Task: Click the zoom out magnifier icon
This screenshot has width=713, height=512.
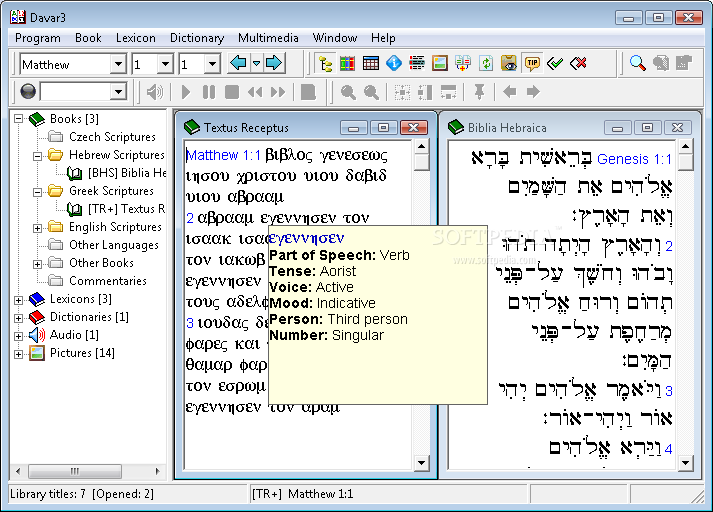Action: [372, 92]
